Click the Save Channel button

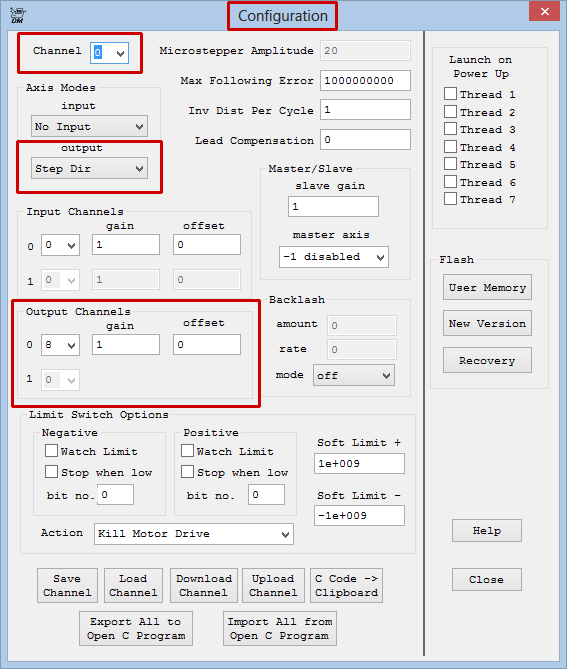pos(67,585)
